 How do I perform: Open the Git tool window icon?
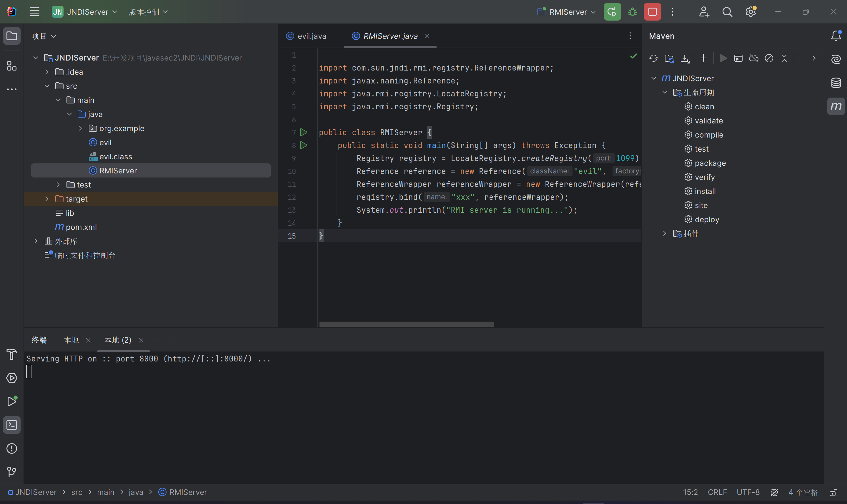point(11,472)
